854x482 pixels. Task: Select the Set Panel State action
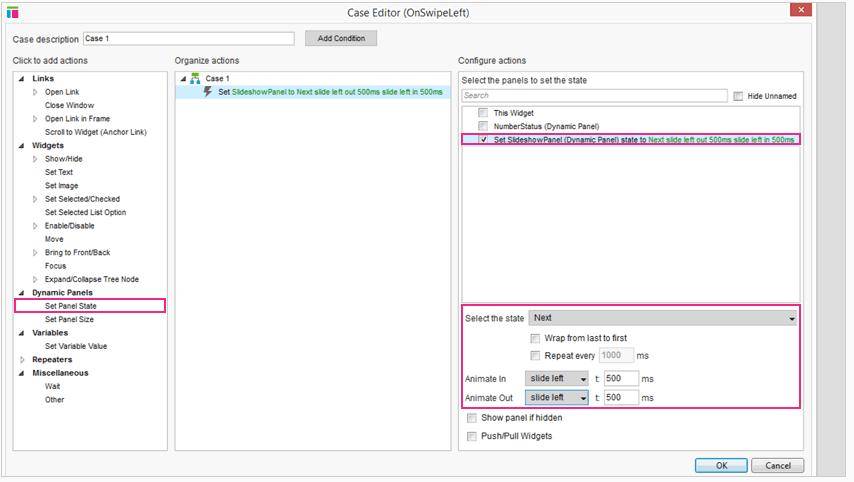(71, 306)
